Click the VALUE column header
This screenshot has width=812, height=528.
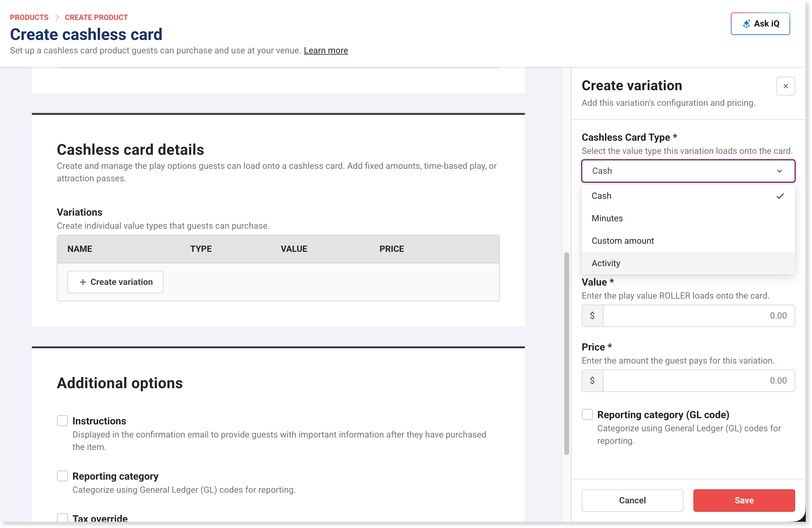click(x=294, y=249)
